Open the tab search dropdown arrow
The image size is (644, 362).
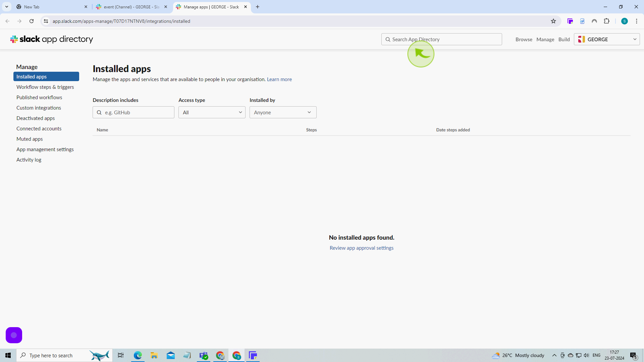click(6, 7)
